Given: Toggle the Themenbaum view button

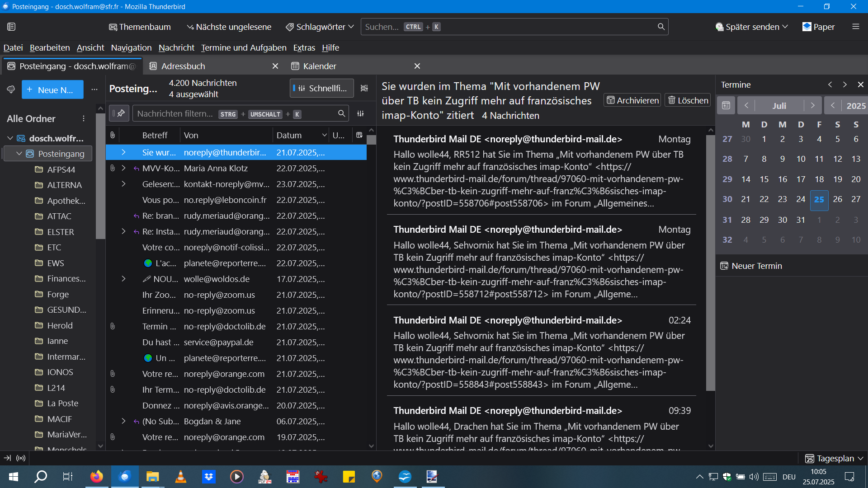Looking at the screenshot, I should [140, 27].
